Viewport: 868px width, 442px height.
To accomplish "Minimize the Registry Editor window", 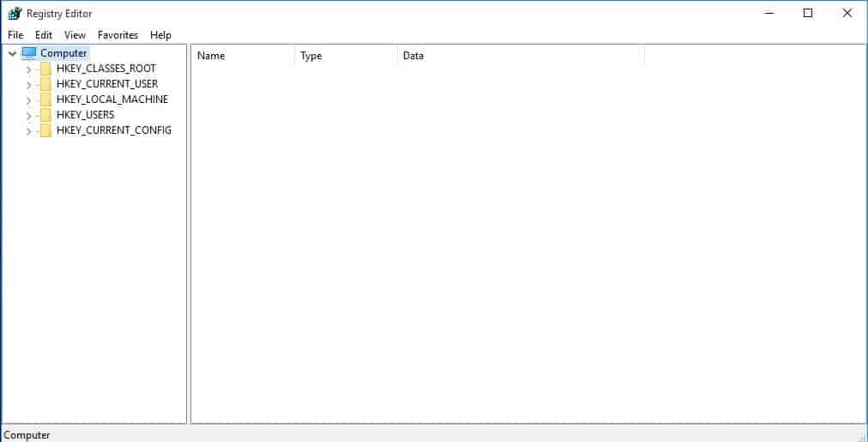I will coord(769,13).
